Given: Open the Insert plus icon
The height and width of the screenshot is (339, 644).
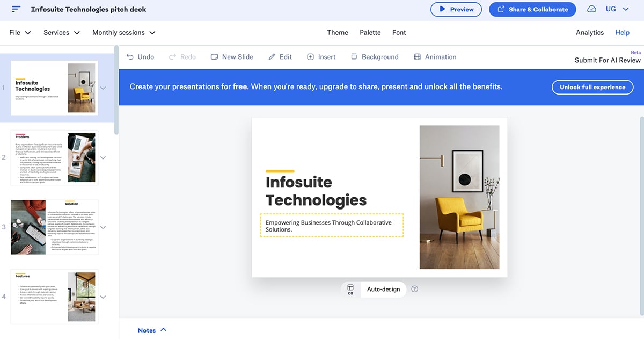Looking at the screenshot, I should (x=310, y=57).
